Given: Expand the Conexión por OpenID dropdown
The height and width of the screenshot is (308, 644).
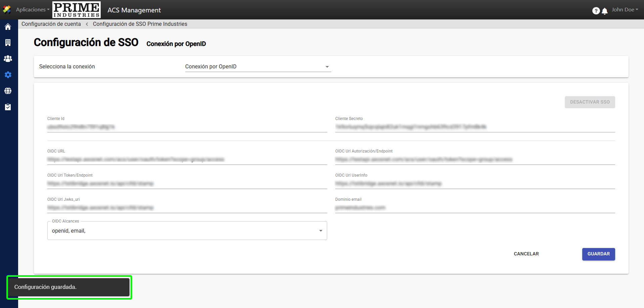Looking at the screenshot, I should tap(258, 67).
